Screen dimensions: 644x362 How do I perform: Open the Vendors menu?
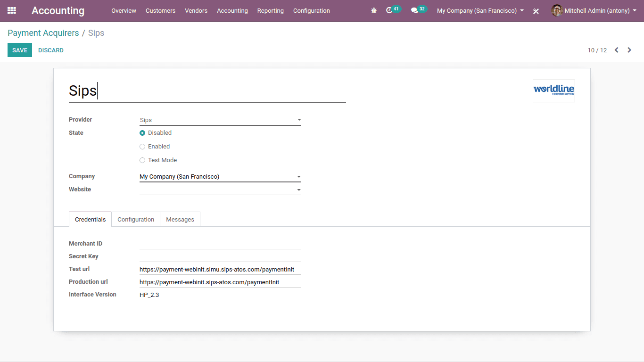[x=196, y=10]
